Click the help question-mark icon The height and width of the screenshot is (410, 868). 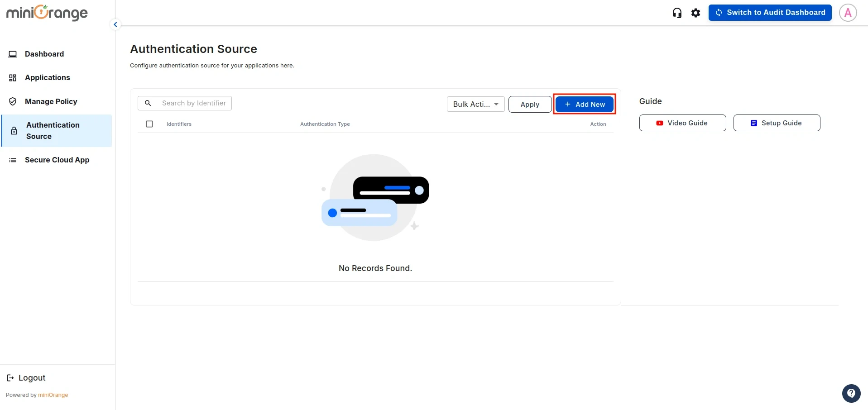pyautogui.click(x=851, y=393)
